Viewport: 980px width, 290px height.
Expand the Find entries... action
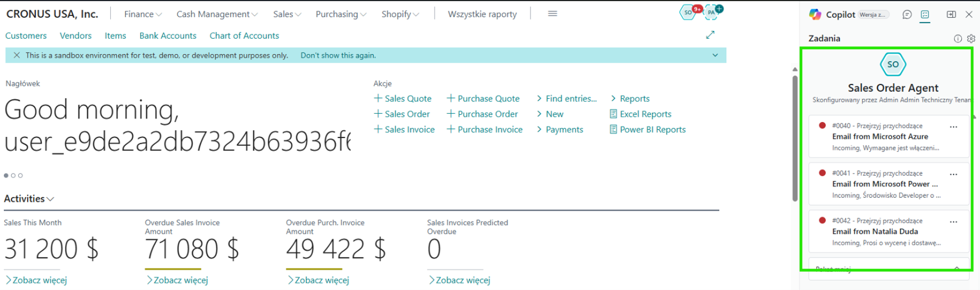point(566,98)
